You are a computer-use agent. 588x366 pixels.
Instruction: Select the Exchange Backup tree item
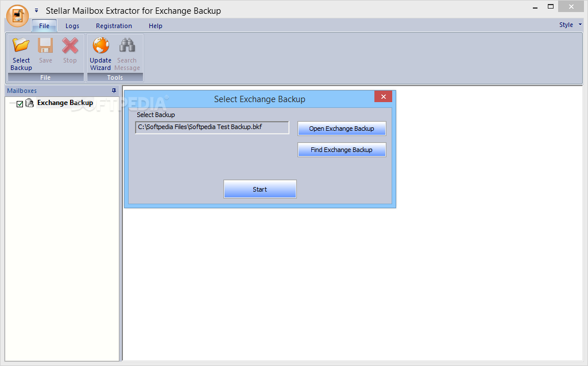pos(65,103)
